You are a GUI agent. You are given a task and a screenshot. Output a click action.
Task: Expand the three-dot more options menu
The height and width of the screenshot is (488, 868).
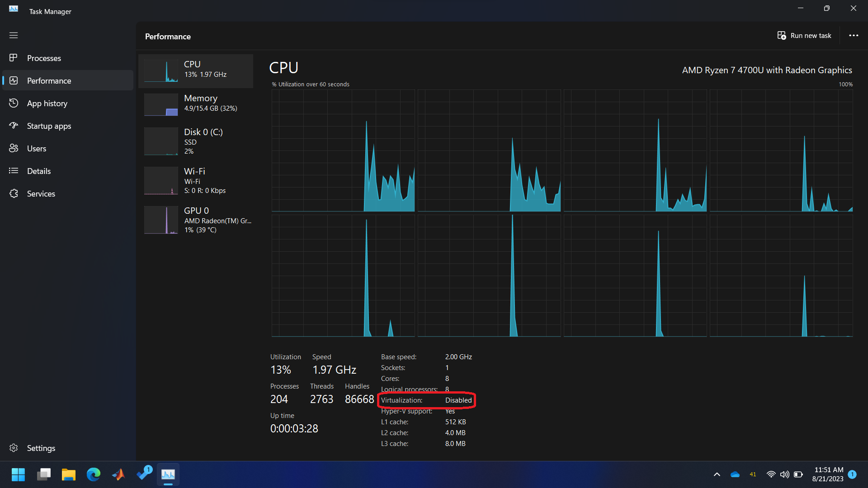click(854, 35)
